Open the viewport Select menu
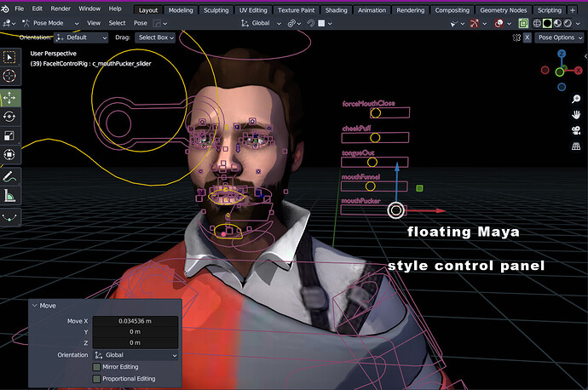588x390 pixels. click(x=117, y=23)
